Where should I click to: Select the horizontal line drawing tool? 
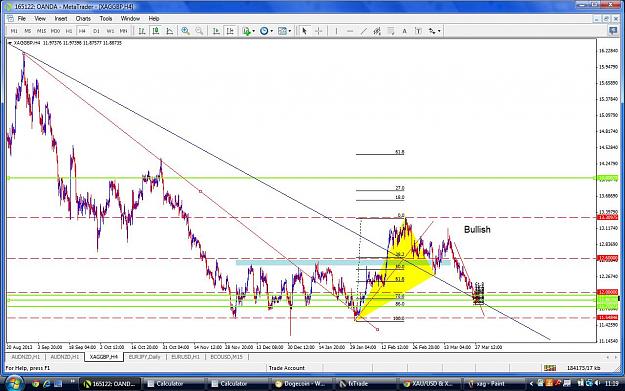(x=350, y=31)
